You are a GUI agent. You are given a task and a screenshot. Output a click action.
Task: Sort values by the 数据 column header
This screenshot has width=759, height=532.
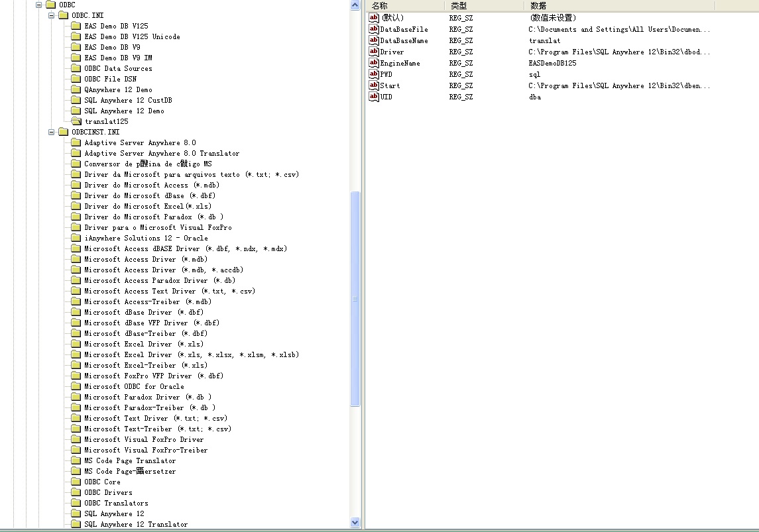619,5
